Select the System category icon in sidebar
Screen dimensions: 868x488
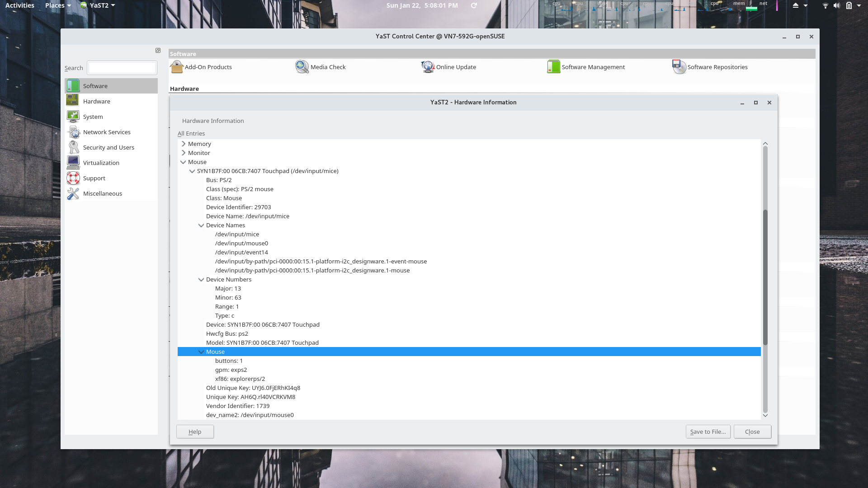[x=73, y=117]
